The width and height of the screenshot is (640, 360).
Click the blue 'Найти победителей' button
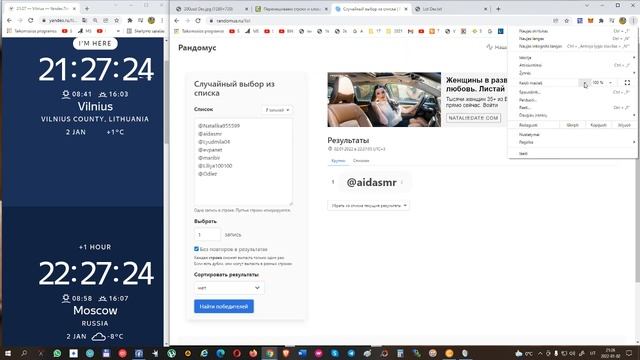[x=224, y=307]
